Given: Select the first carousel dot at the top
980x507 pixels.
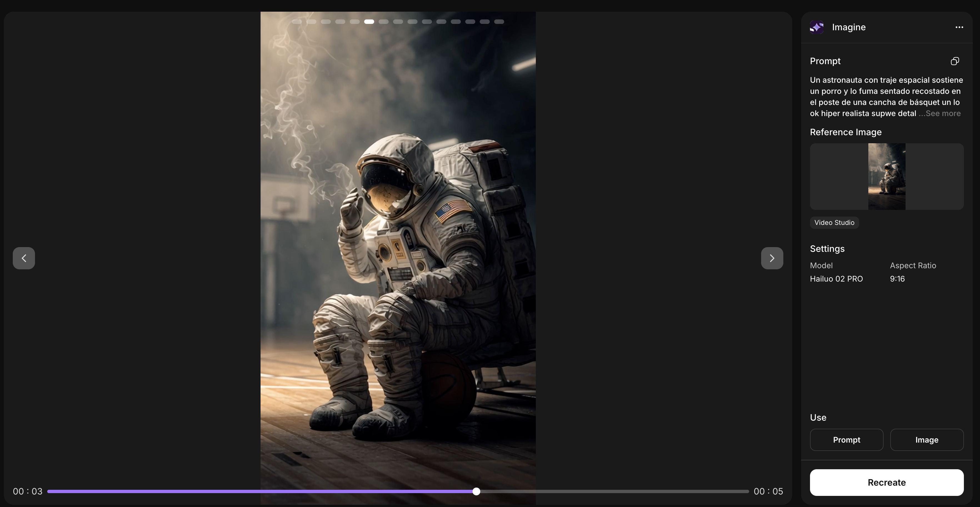Looking at the screenshot, I should (297, 22).
